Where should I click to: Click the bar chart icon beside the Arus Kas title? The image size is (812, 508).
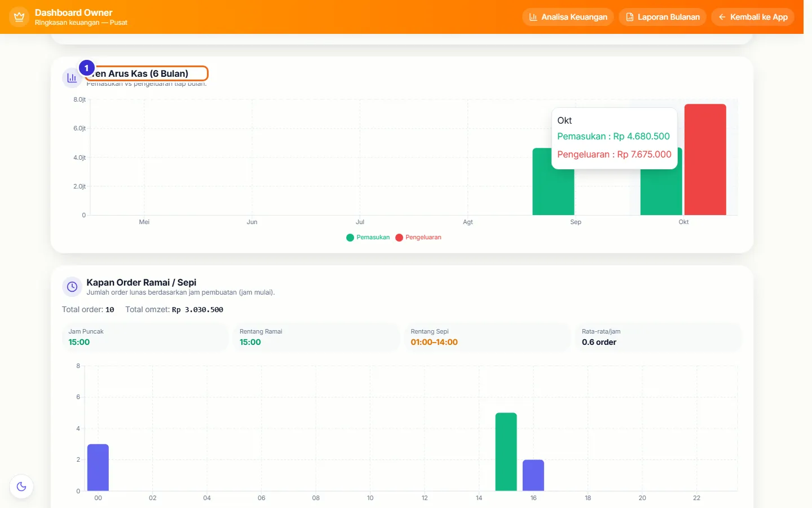pos(72,78)
